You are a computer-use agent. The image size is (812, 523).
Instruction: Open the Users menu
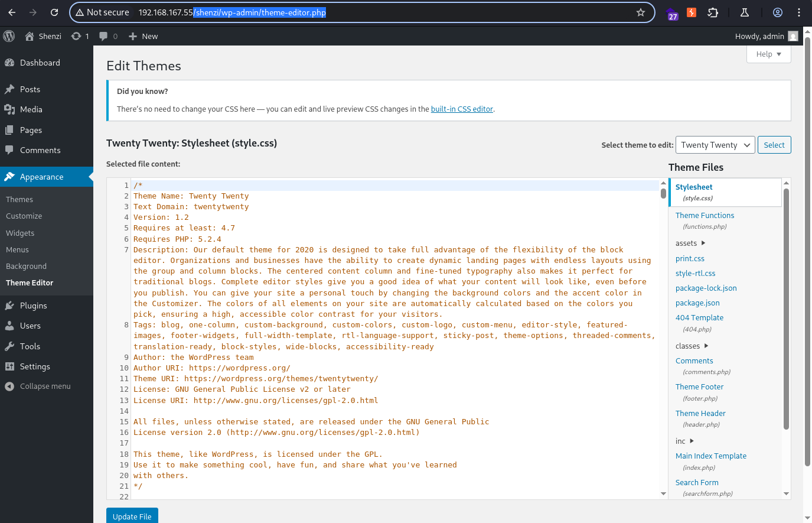click(x=47, y=326)
